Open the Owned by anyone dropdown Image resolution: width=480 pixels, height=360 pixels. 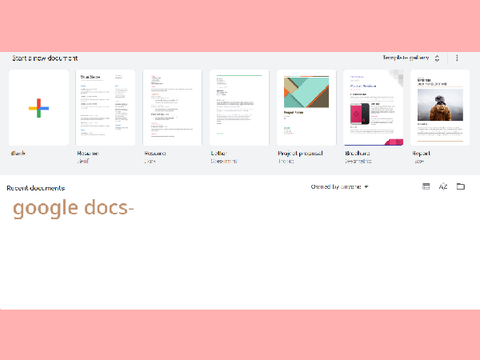click(x=339, y=187)
